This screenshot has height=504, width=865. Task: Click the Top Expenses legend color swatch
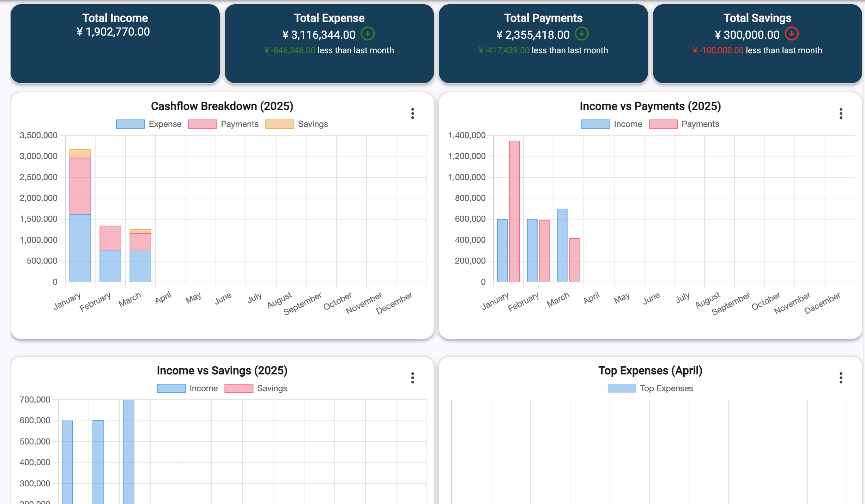pos(622,388)
